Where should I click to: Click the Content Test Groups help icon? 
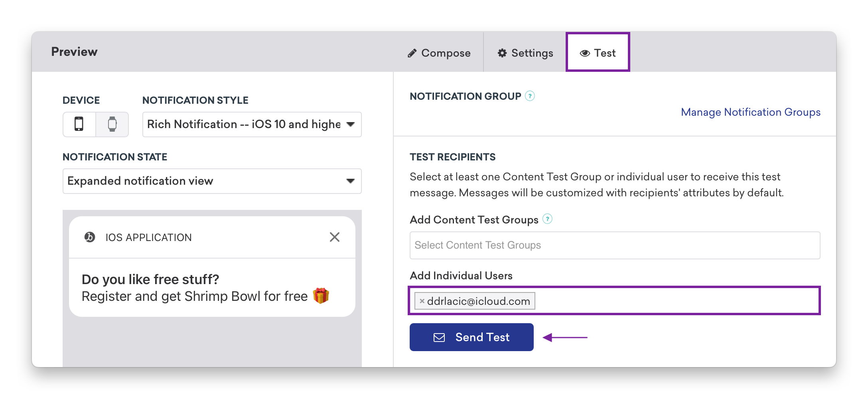click(x=548, y=219)
